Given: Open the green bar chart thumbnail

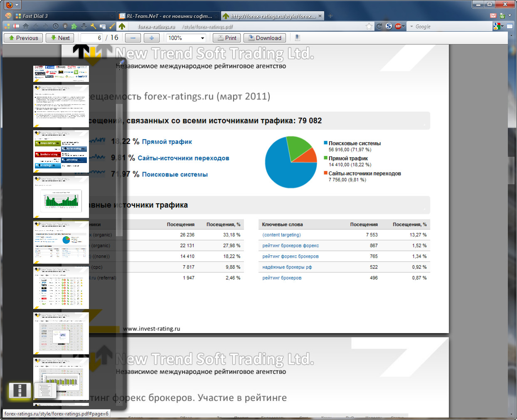Looking at the screenshot, I should click(61, 197).
